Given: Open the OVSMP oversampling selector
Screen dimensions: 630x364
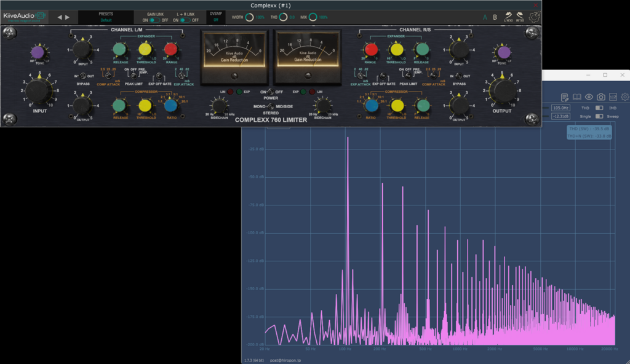Looking at the screenshot, I should tap(216, 17).
